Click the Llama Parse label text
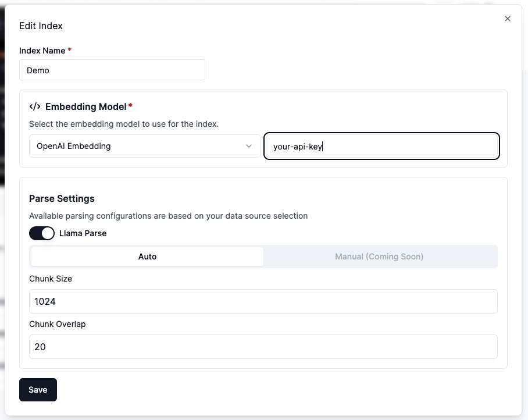 point(83,233)
